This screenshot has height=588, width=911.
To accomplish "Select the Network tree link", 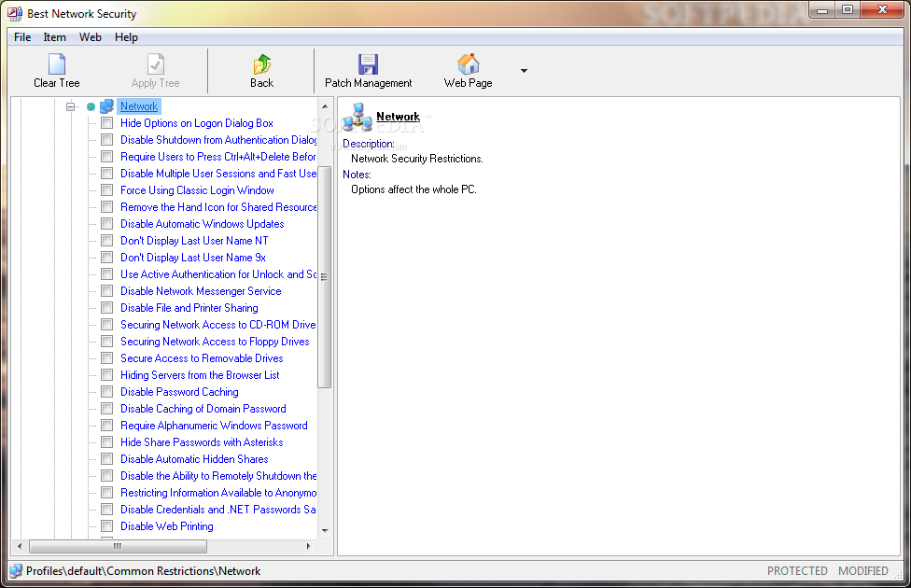I will [139, 106].
